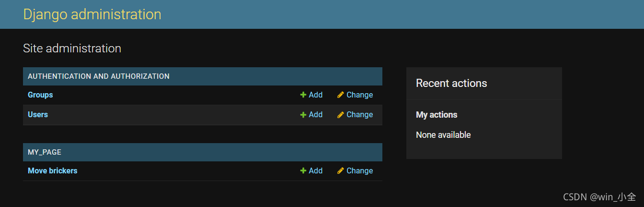Select the Change text for Move brickers
This screenshot has width=644, height=207.
tap(359, 171)
